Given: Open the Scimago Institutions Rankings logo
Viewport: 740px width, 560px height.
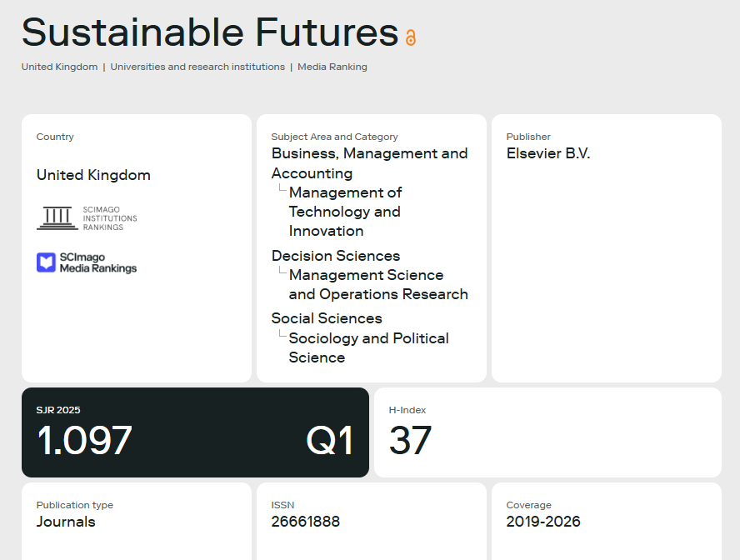Looking at the screenshot, I should point(87,218).
